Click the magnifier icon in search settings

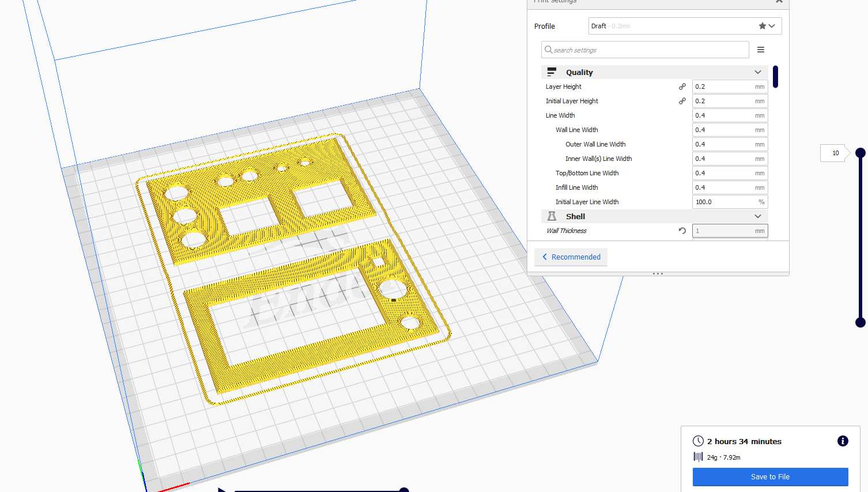tap(549, 50)
